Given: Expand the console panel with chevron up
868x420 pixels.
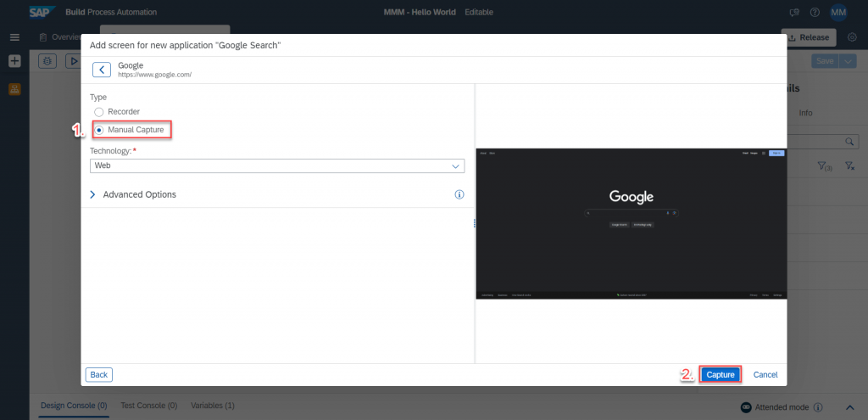Looking at the screenshot, I should click(x=849, y=407).
